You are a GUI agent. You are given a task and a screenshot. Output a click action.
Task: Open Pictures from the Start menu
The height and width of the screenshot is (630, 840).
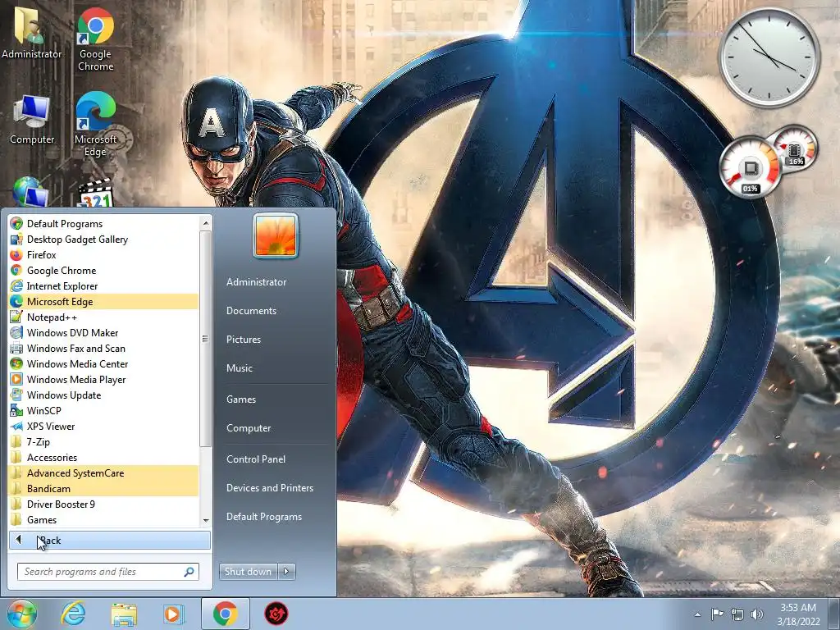[x=243, y=339]
